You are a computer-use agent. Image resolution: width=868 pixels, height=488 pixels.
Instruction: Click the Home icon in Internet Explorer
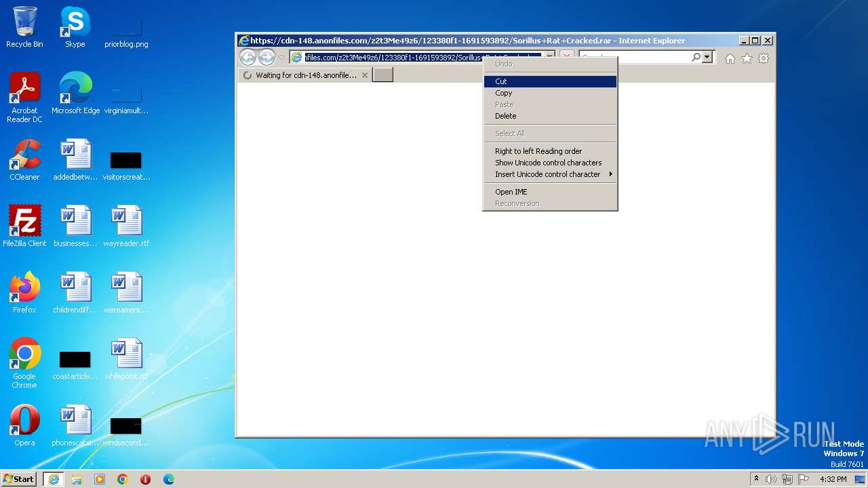tap(730, 58)
